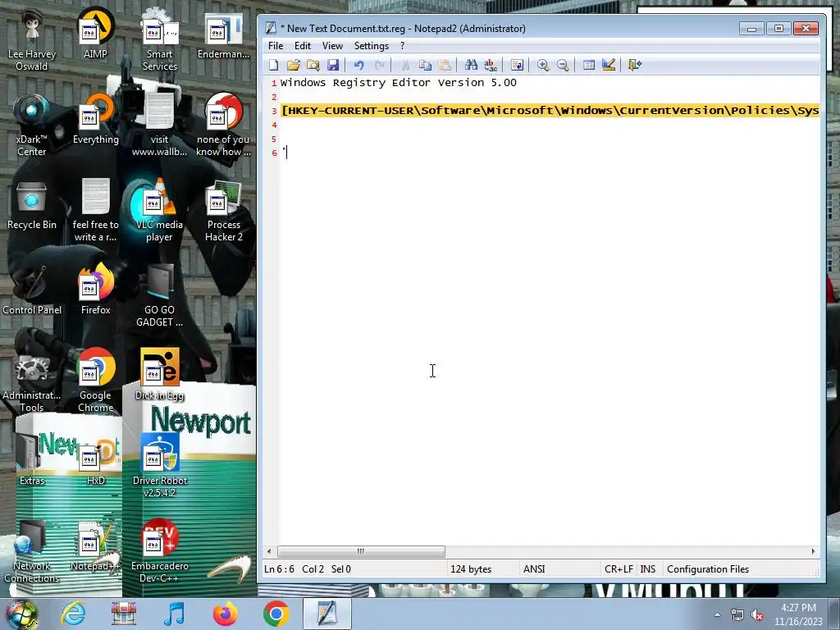Open Replace with the ab-ac icon
Screen dimensions: 840x630
pos(491,66)
